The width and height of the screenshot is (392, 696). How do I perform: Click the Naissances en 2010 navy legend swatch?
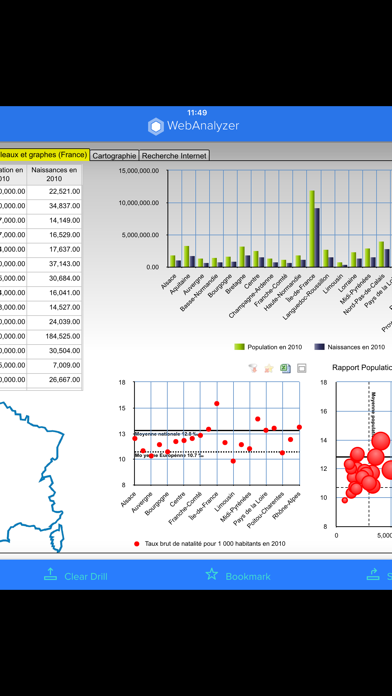click(x=319, y=347)
